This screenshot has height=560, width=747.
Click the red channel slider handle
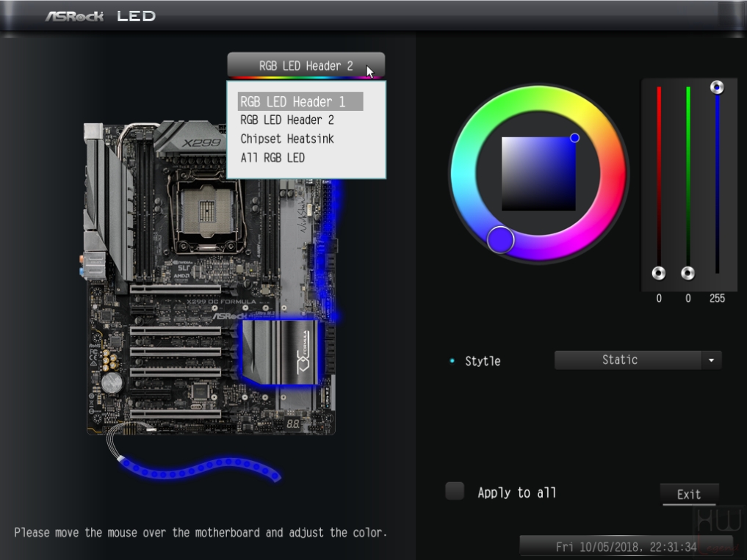[659, 273]
